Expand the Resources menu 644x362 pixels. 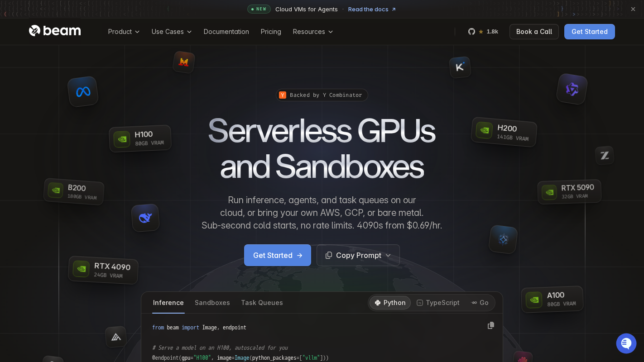coord(313,32)
